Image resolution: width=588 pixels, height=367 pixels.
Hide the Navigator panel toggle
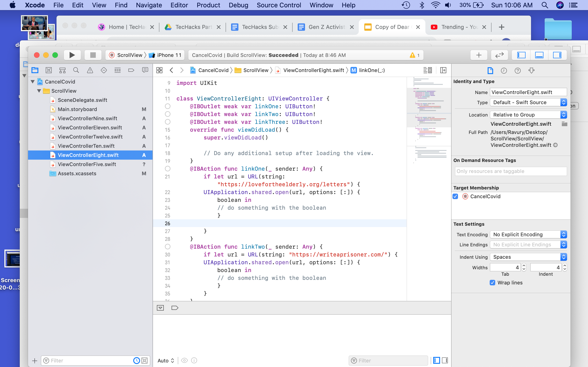[x=521, y=55]
